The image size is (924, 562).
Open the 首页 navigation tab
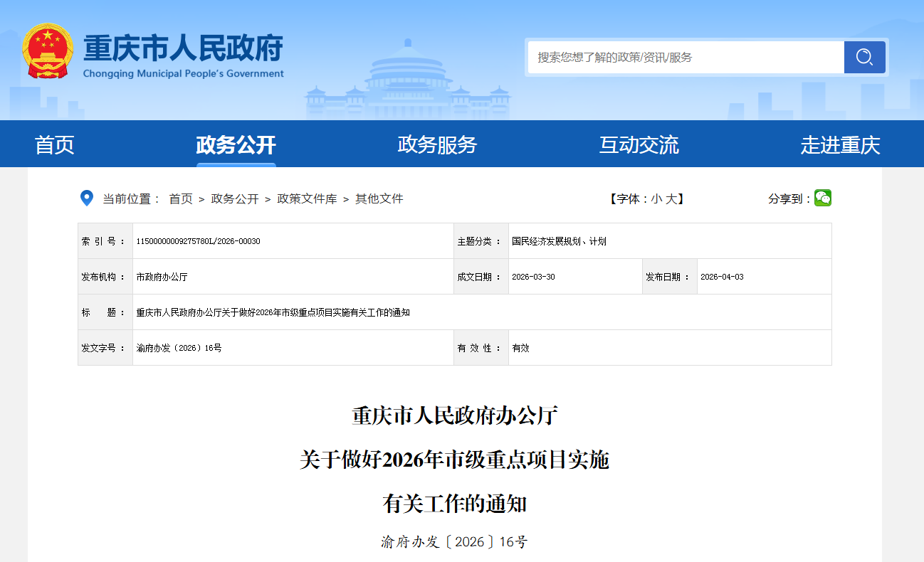pyautogui.click(x=55, y=145)
